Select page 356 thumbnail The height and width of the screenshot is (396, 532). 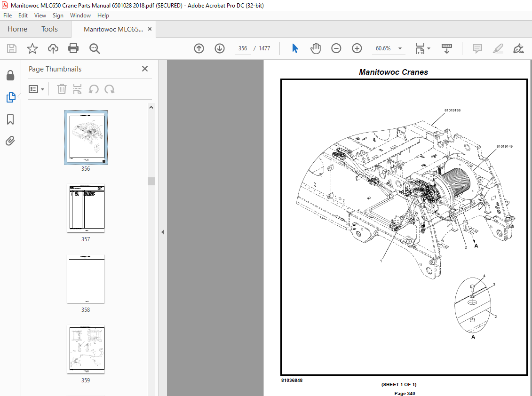pyautogui.click(x=86, y=137)
